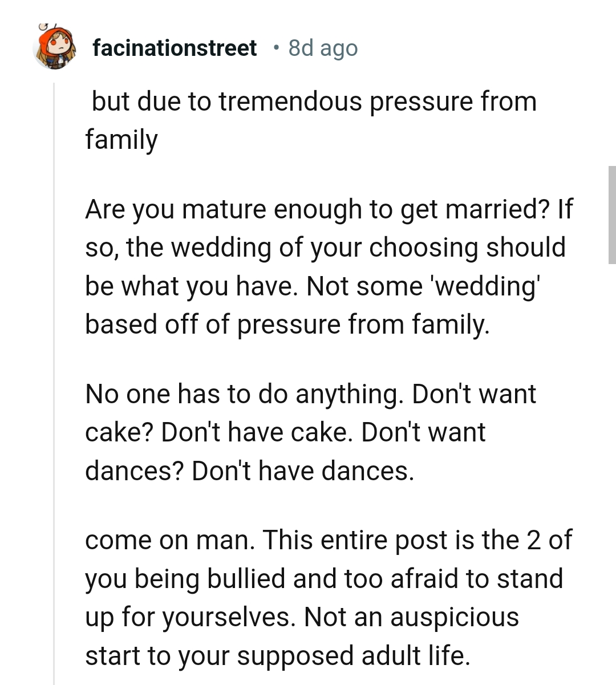616x685 pixels.
Task: Click the facinationstreet avatar icon
Action: [x=55, y=49]
